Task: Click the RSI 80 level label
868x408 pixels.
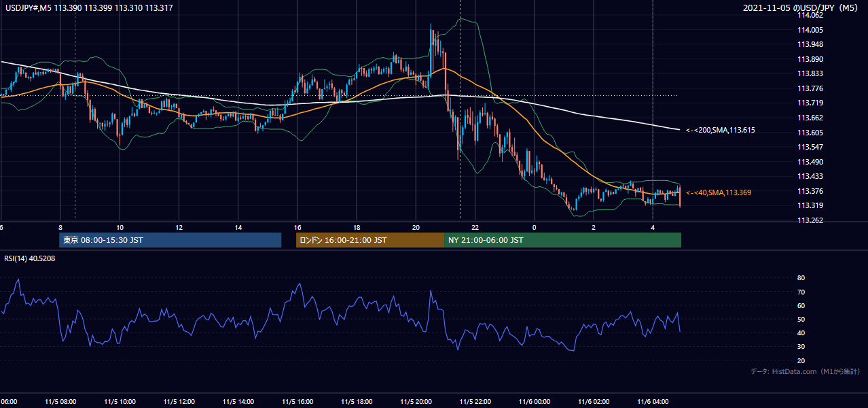Action: coord(801,278)
